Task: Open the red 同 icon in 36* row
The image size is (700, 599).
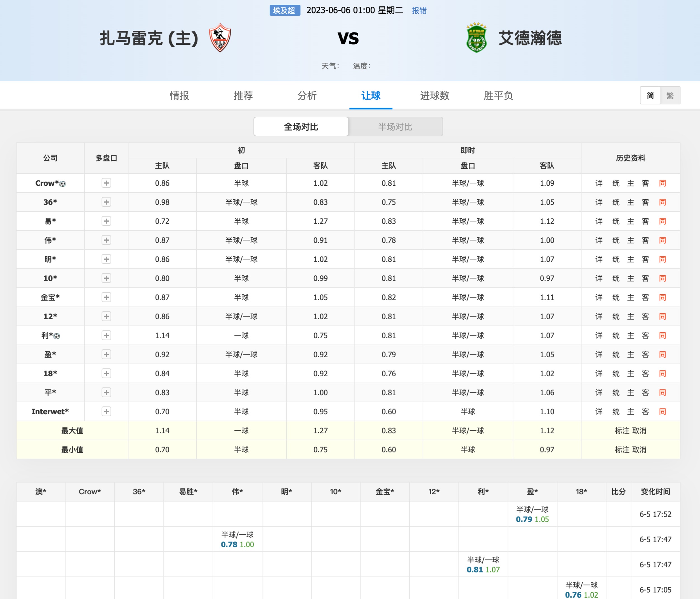Action: coord(663,202)
